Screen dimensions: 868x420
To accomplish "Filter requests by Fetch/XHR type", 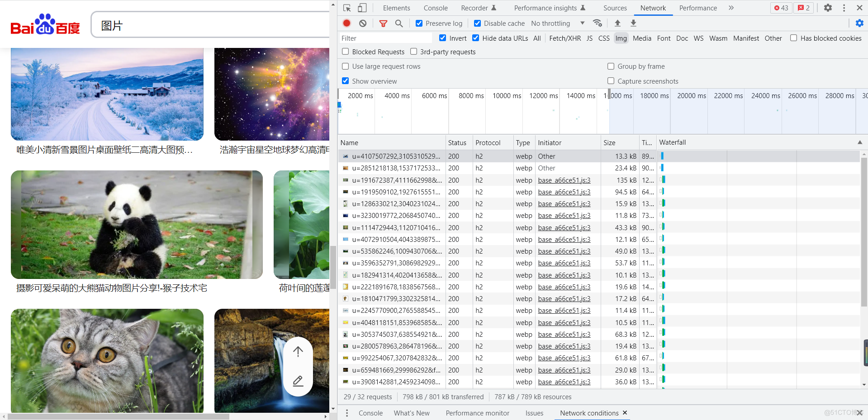I will [x=565, y=38].
